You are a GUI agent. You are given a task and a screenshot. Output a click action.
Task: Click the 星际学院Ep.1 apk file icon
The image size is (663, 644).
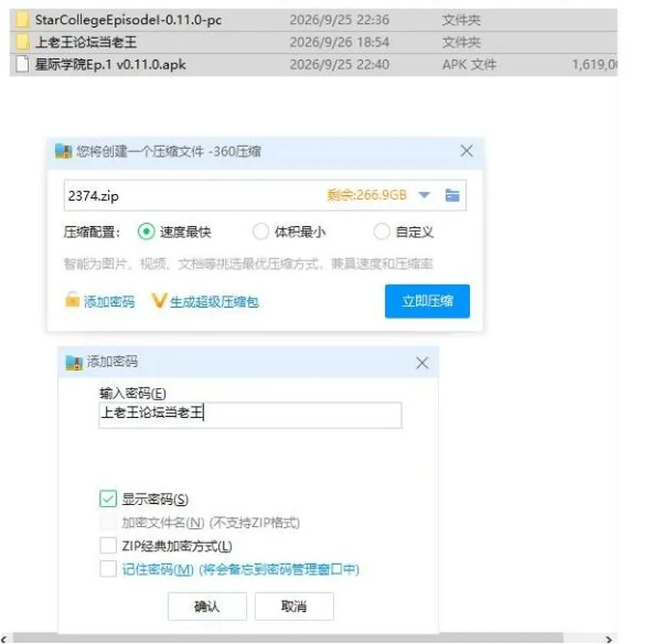point(22,65)
